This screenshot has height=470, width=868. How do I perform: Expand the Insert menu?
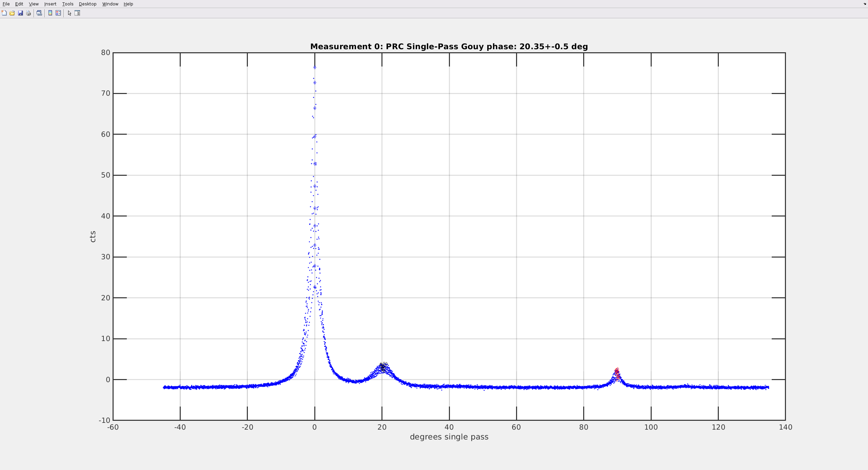pos(50,4)
